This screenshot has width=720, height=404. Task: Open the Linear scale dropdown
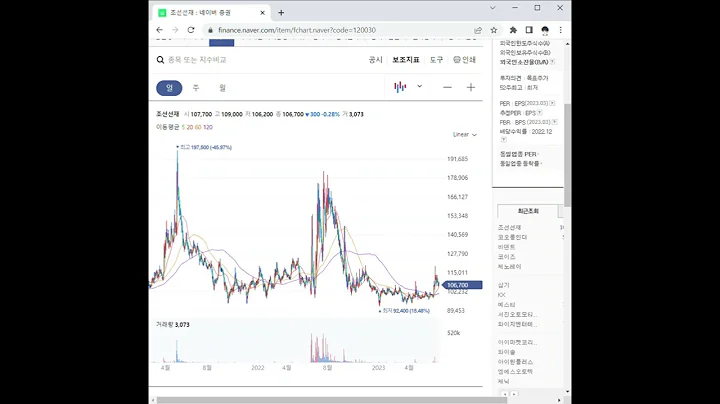(x=465, y=135)
